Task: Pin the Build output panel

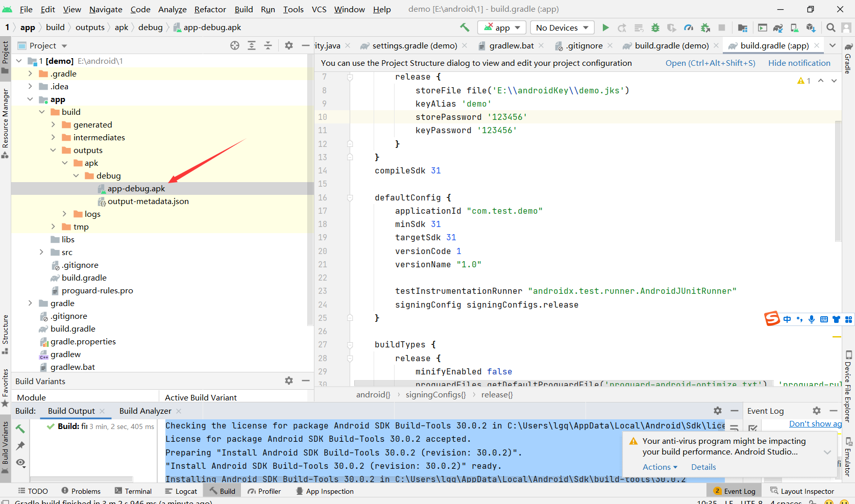Action: [20, 444]
